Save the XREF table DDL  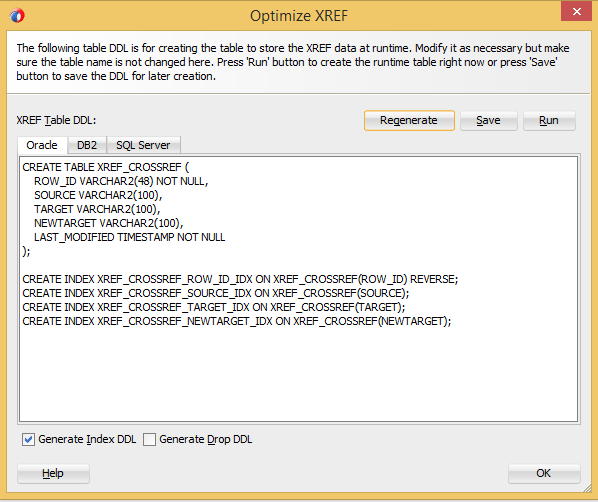488,121
